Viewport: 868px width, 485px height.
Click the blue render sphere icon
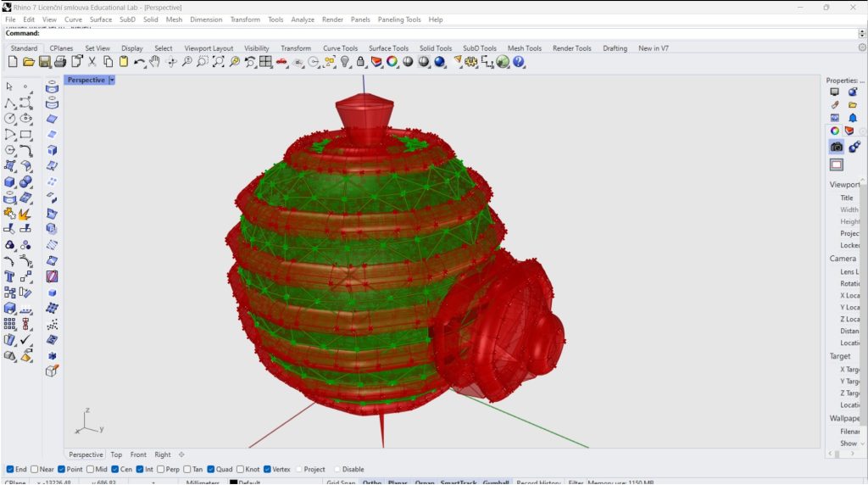click(440, 62)
